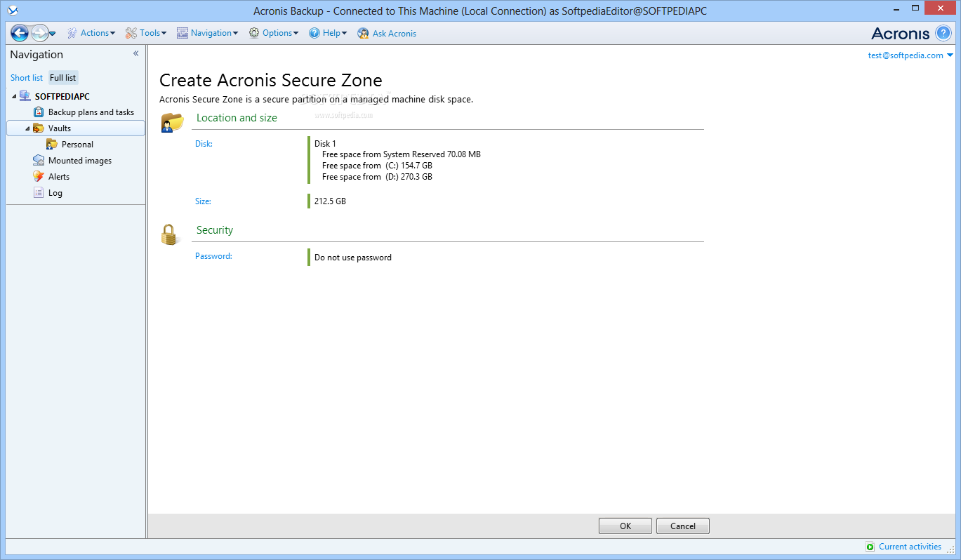Image resolution: width=961 pixels, height=560 pixels.
Task: Click the Ask Acronis person icon
Action: pyautogui.click(x=363, y=34)
